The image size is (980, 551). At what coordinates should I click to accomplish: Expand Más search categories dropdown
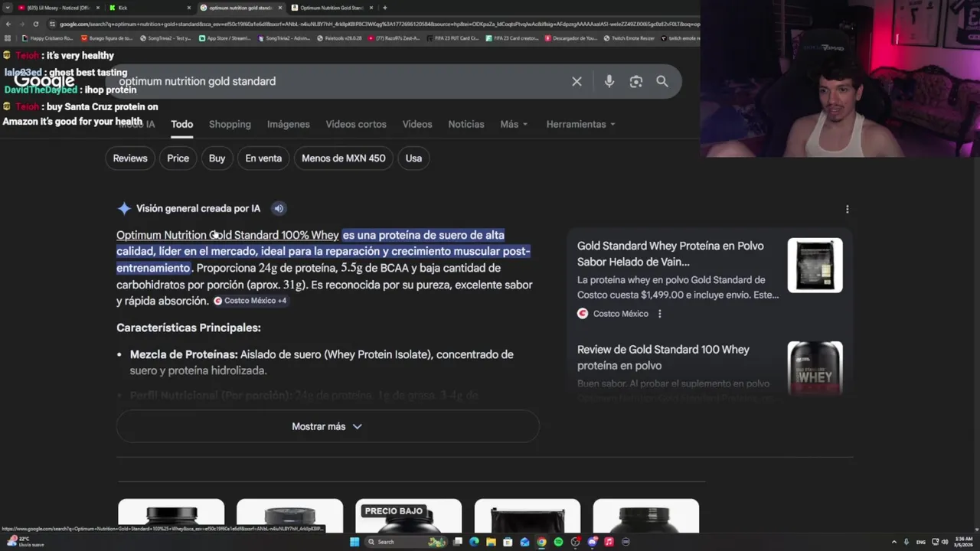(514, 124)
